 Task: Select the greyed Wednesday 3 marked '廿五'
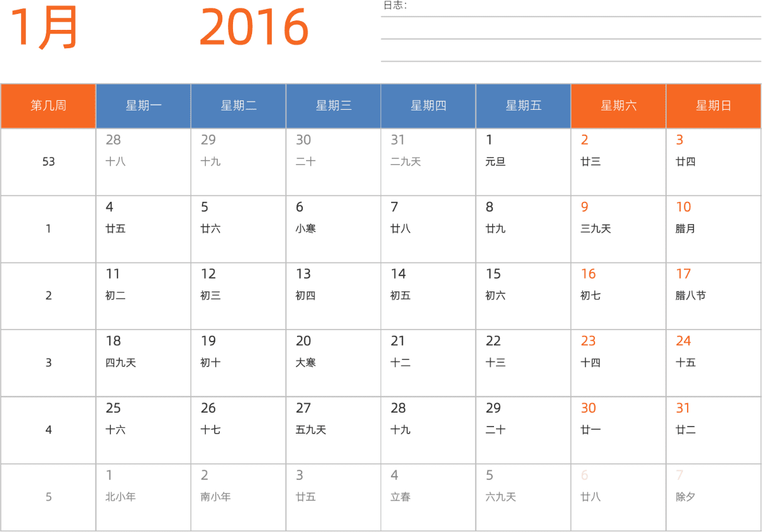(x=333, y=498)
